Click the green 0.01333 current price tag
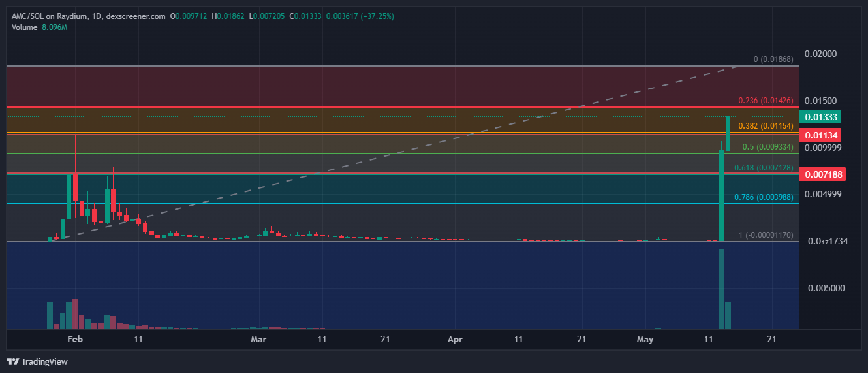868x373 pixels. 822,117
